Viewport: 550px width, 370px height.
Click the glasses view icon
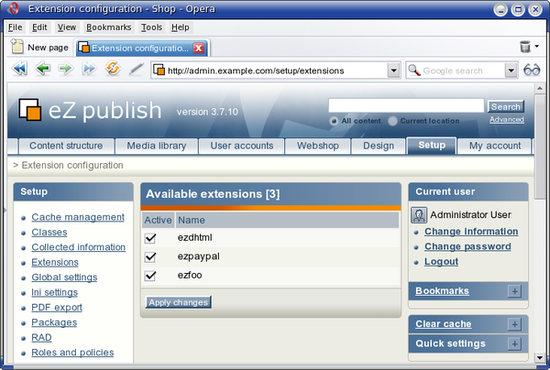click(531, 70)
